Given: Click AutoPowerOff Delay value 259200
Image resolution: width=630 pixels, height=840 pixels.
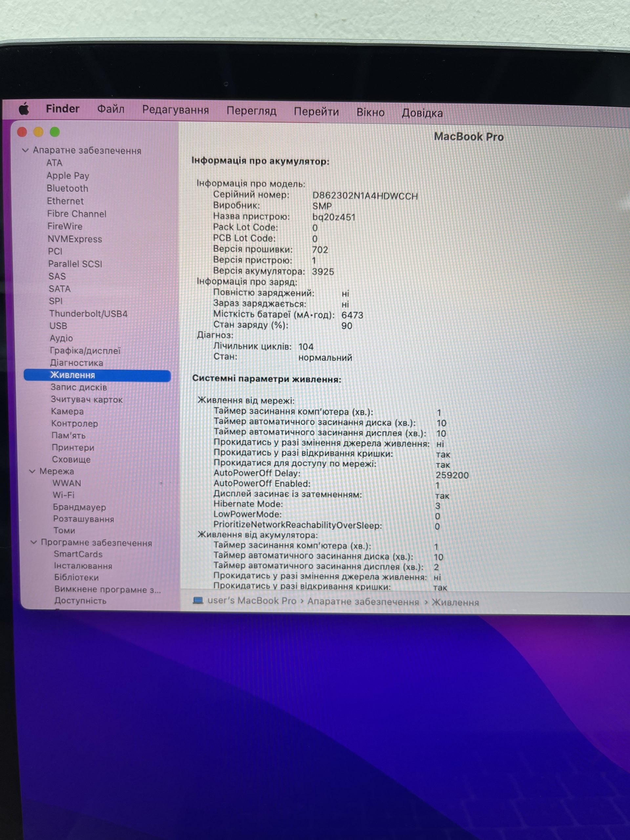Looking at the screenshot, I should tap(452, 475).
